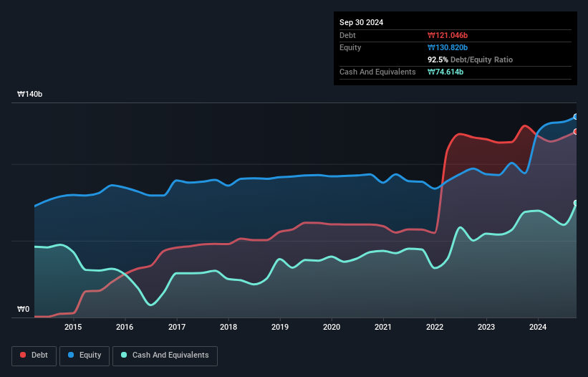Click the red Debt legend dot
588x377 pixels.
[x=23, y=355]
